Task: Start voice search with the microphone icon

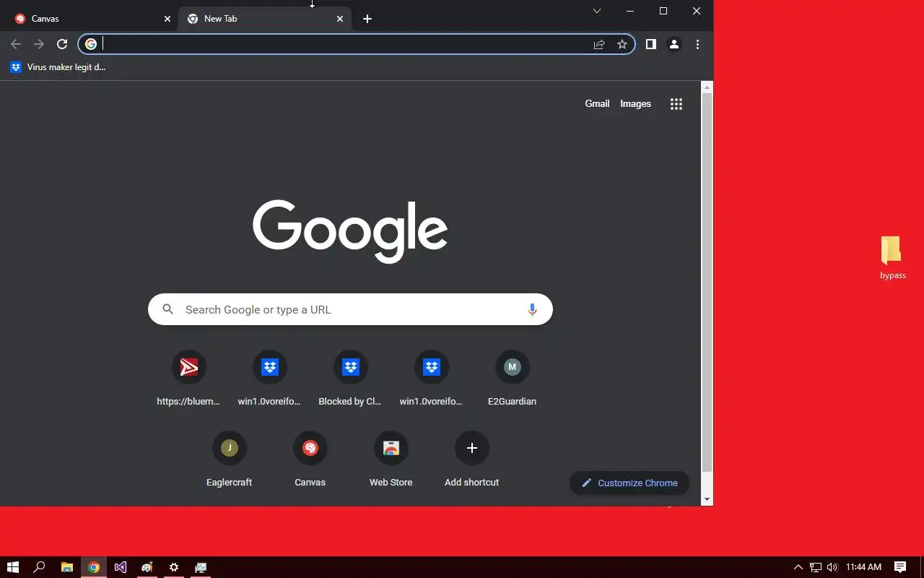Action: (532, 309)
